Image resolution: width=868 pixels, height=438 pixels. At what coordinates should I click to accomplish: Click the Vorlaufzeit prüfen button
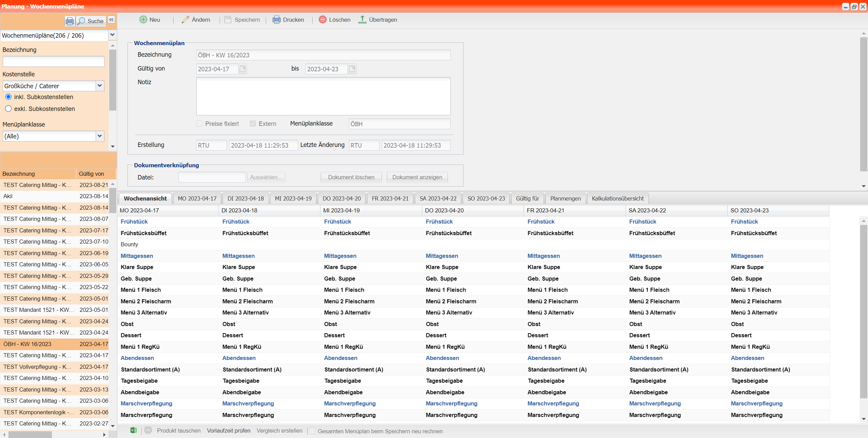pyautogui.click(x=229, y=431)
